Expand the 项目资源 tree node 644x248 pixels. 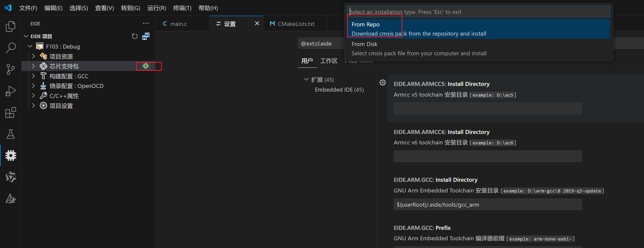pyautogui.click(x=33, y=56)
